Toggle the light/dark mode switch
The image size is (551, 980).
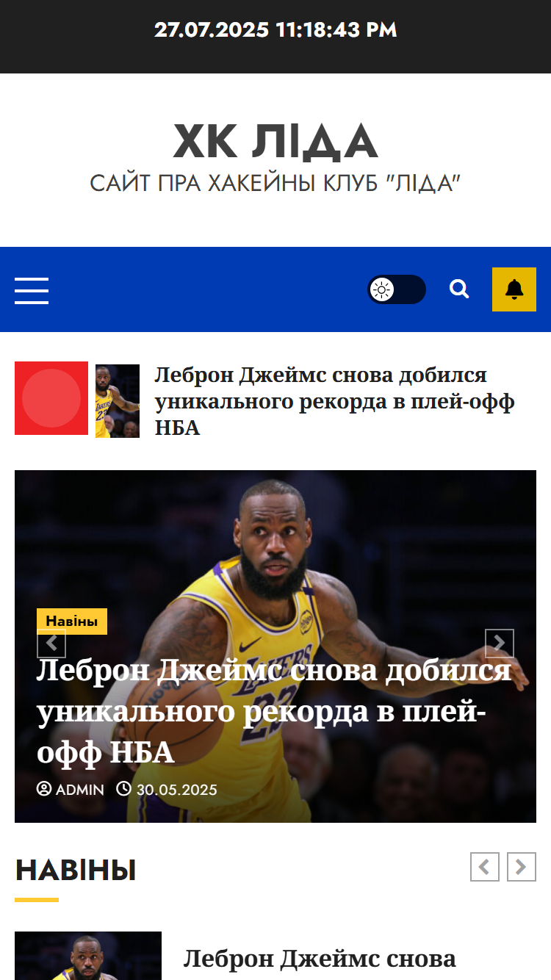pos(397,289)
